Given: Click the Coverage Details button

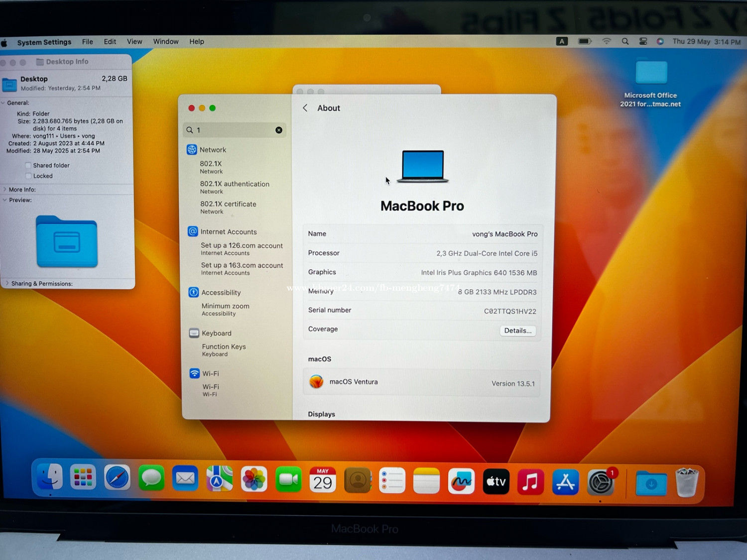Looking at the screenshot, I should (x=518, y=331).
